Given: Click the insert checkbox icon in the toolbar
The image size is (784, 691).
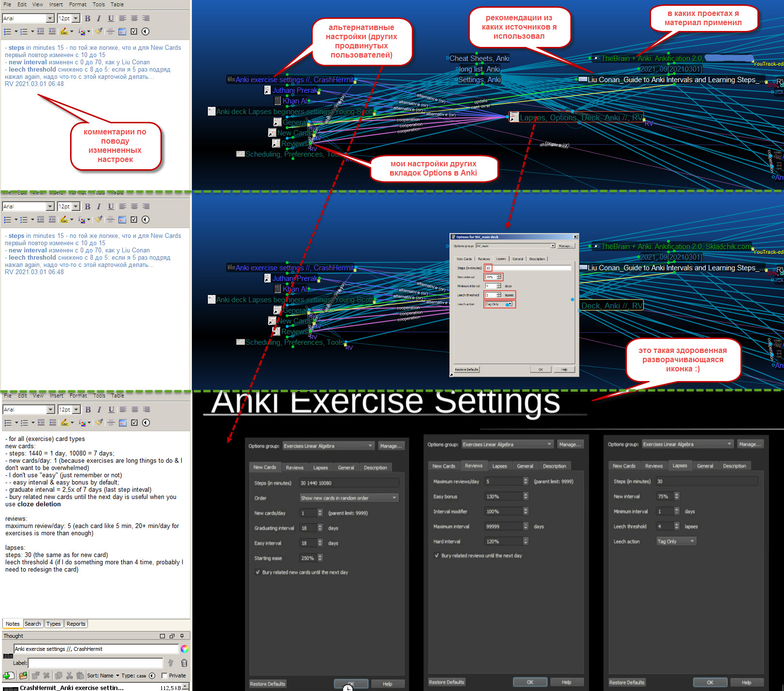Looking at the screenshot, I should click(134, 31).
